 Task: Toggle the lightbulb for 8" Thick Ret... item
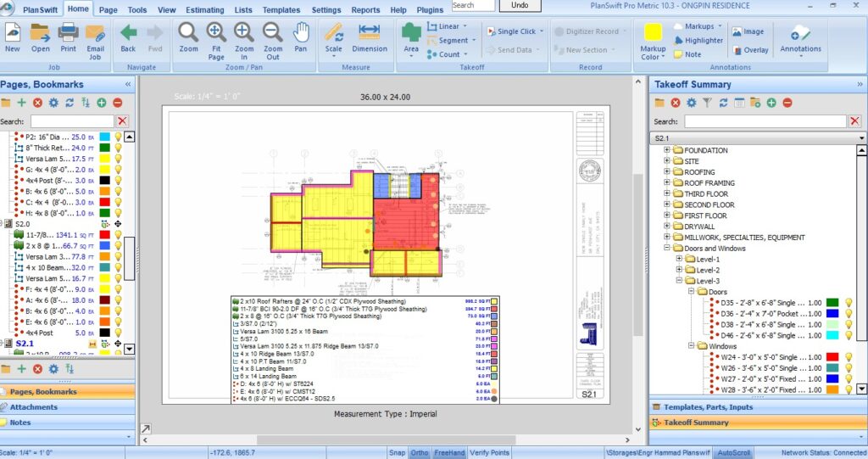pos(118,148)
